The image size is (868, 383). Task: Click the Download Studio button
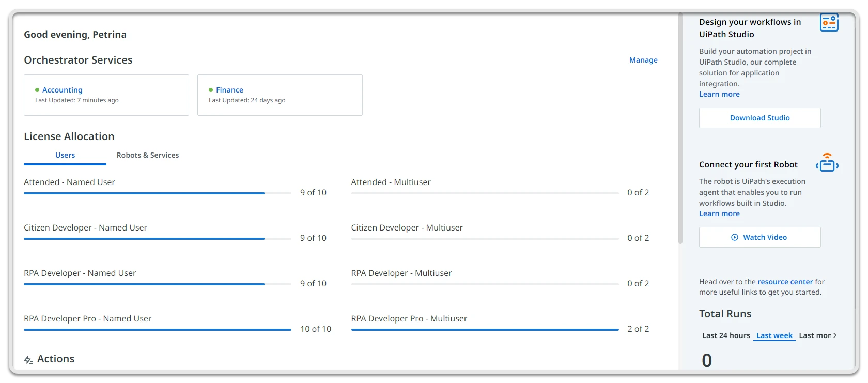pos(760,118)
